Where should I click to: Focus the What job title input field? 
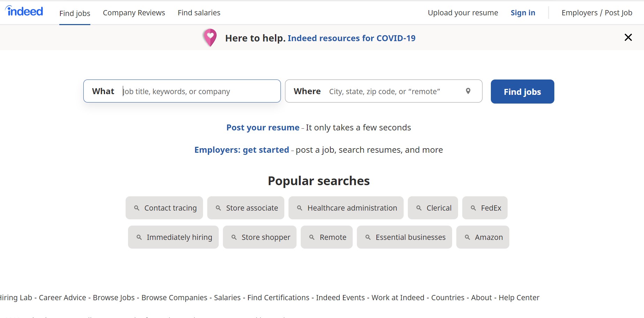point(182,91)
